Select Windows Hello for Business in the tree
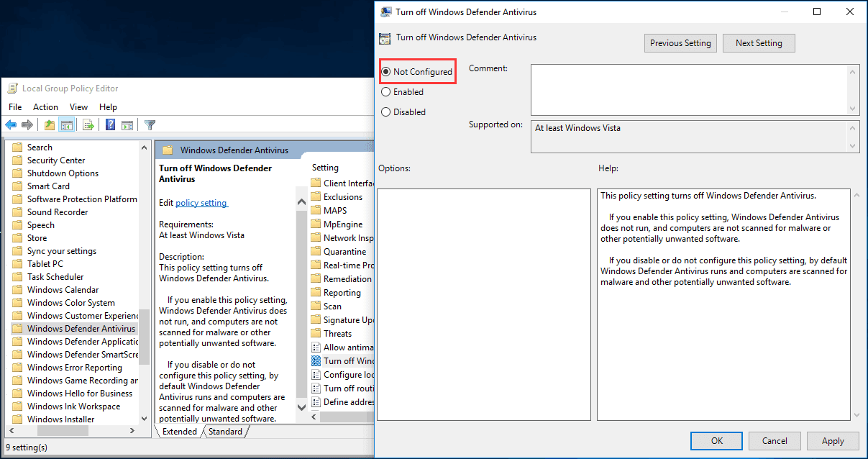Image resolution: width=868 pixels, height=459 pixels. tap(80, 394)
